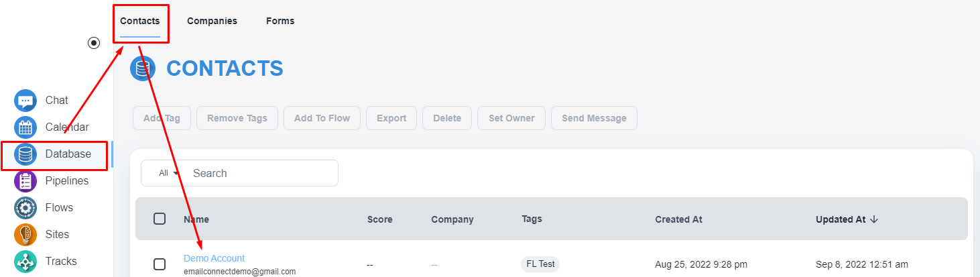Check the Demo Account row checkbox
980x277 pixels.
(160, 264)
